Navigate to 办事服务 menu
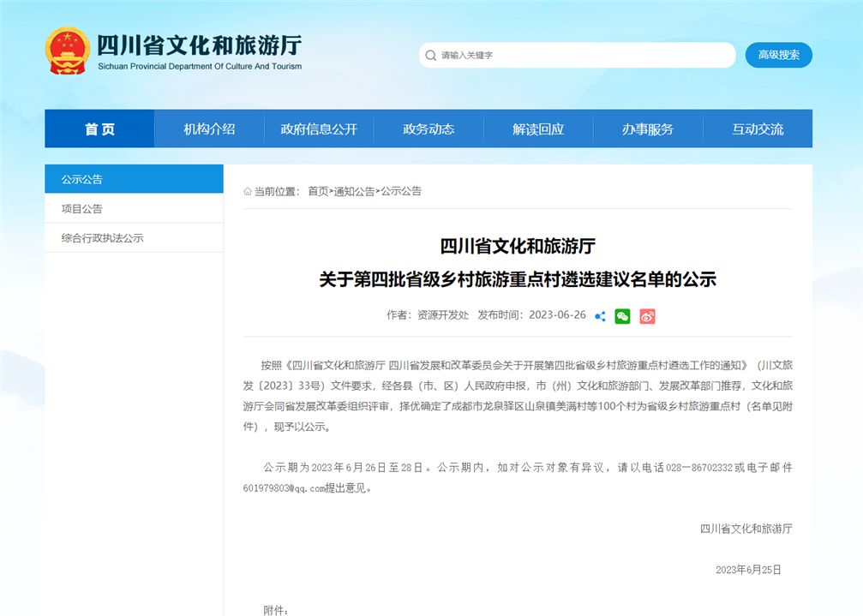Viewport: 863px width, 616px height. (648, 129)
